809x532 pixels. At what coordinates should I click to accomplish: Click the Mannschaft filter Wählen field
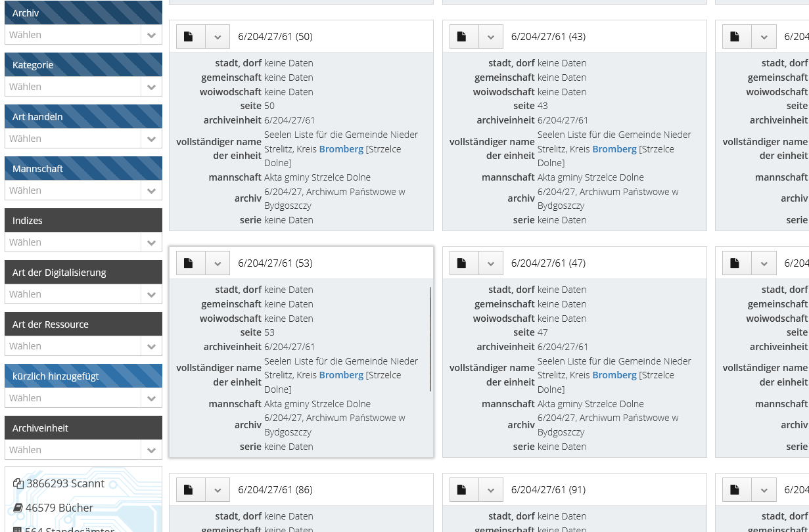83,190
